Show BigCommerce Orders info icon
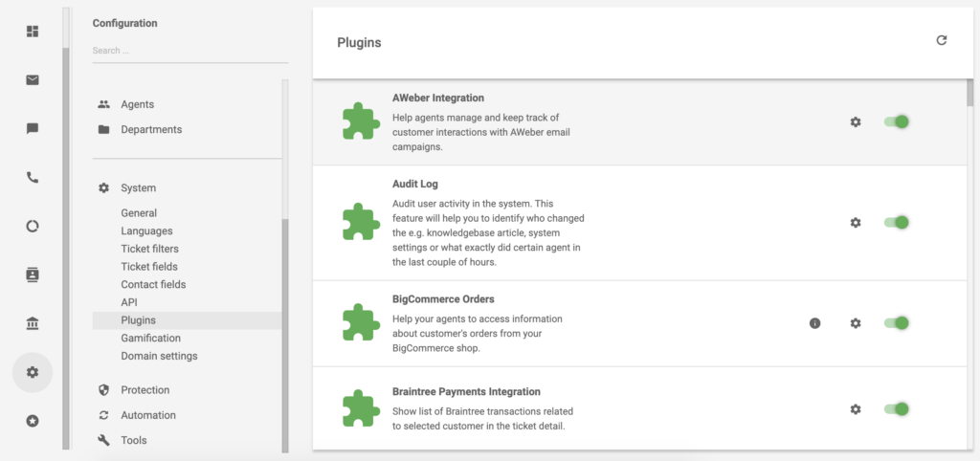The height and width of the screenshot is (461, 980). pos(815,323)
